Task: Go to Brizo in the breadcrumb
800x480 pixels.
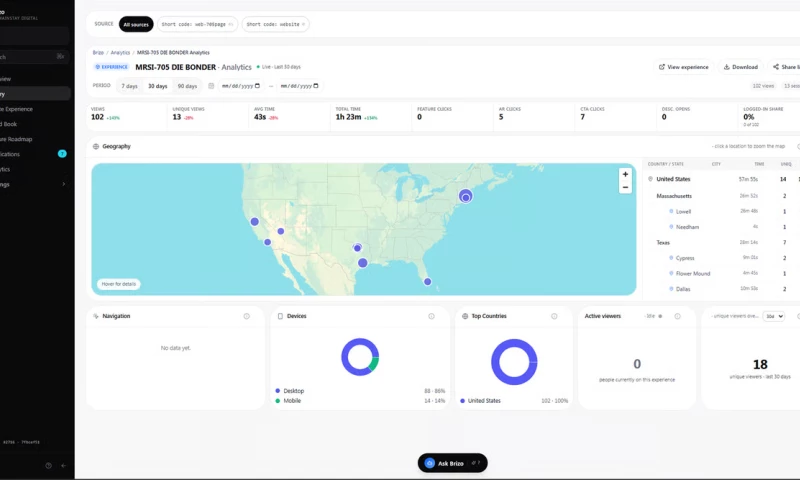Action: click(x=98, y=53)
